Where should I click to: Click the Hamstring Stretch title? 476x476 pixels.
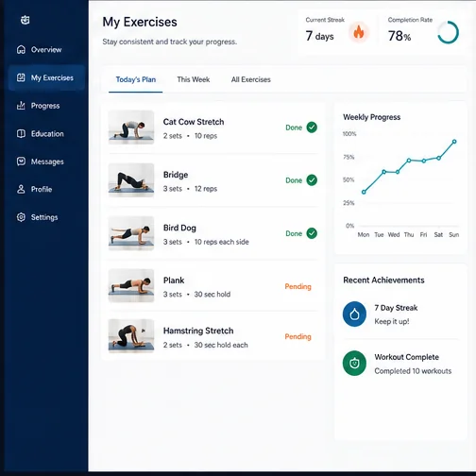coord(198,331)
